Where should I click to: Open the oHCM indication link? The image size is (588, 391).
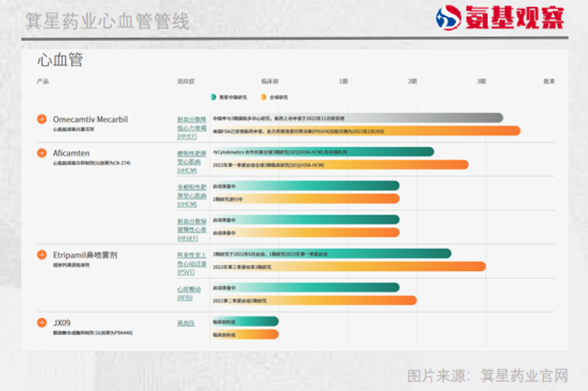click(191, 161)
